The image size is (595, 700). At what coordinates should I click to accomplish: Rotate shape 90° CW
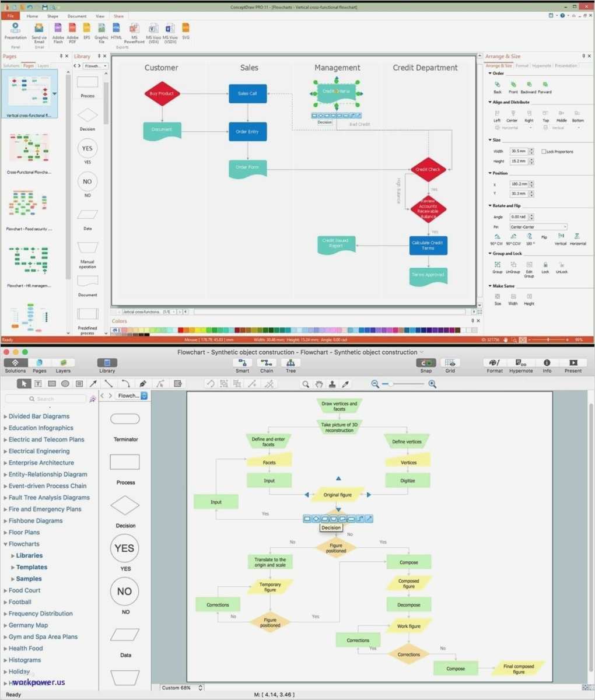click(x=496, y=237)
